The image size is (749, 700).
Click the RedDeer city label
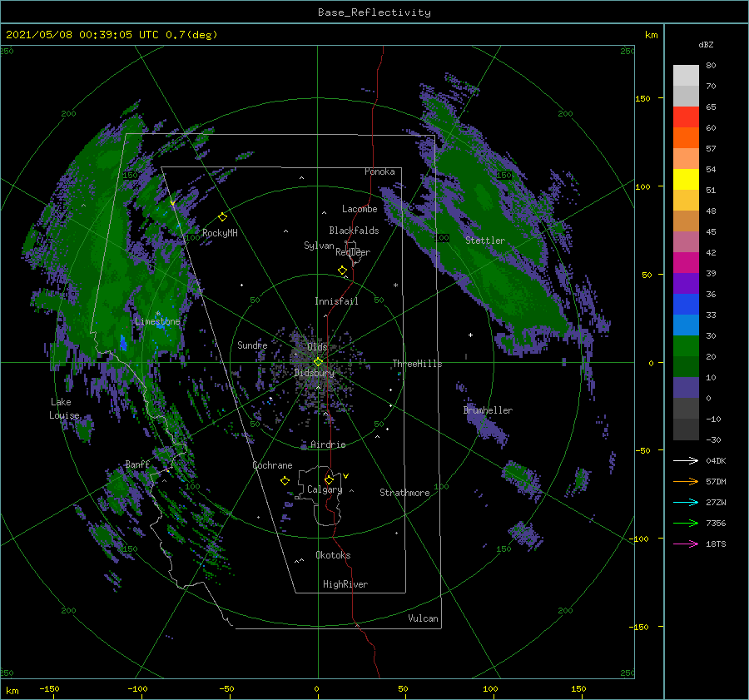click(x=353, y=252)
